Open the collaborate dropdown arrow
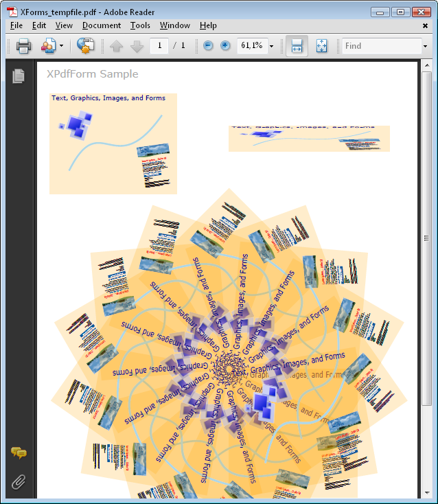 coord(61,46)
